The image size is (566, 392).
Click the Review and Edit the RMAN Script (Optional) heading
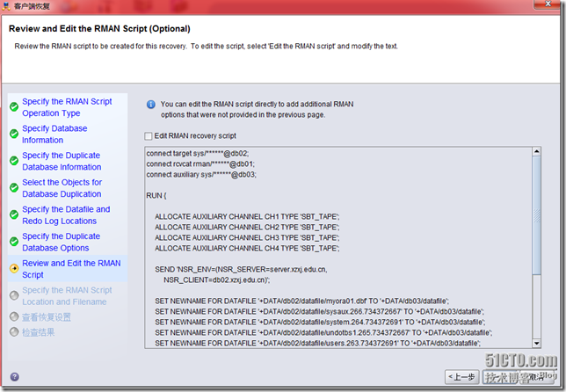99,29
